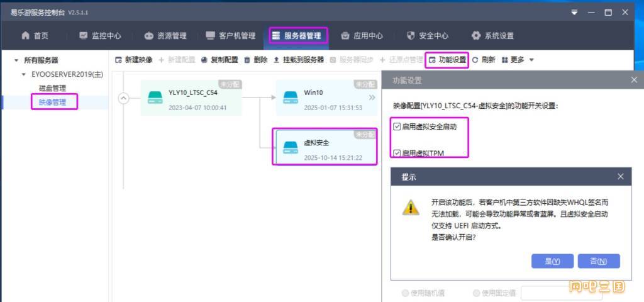
Task: Click the 复制配置 toolbar icon
Action: 205,60
